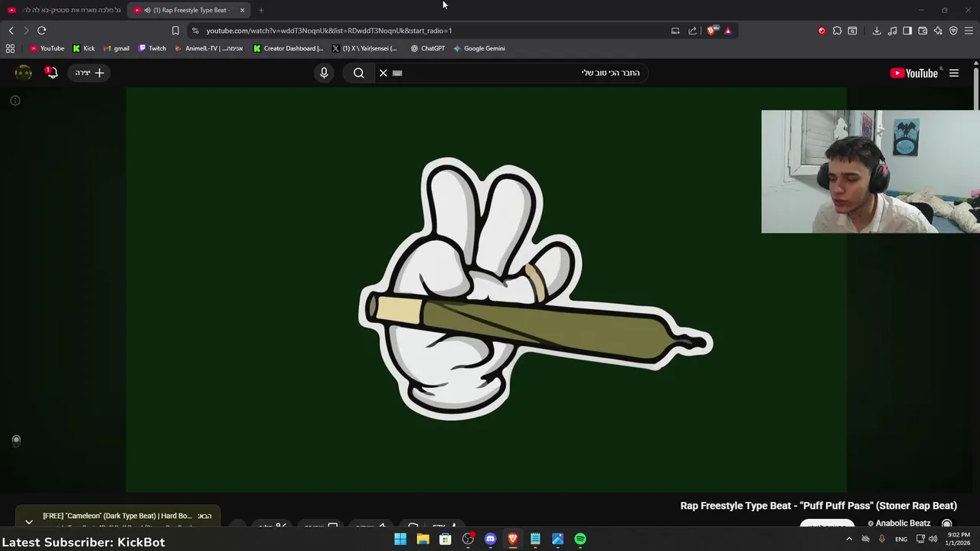Click the red recorder extension icon
This screenshot has height=551, width=980.
822,31
